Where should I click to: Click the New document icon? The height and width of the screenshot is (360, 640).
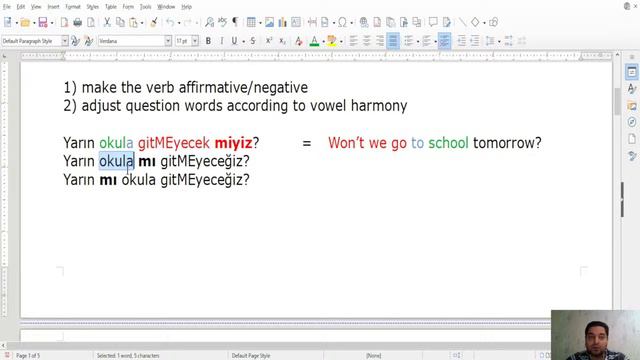pyautogui.click(x=8, y=22)
